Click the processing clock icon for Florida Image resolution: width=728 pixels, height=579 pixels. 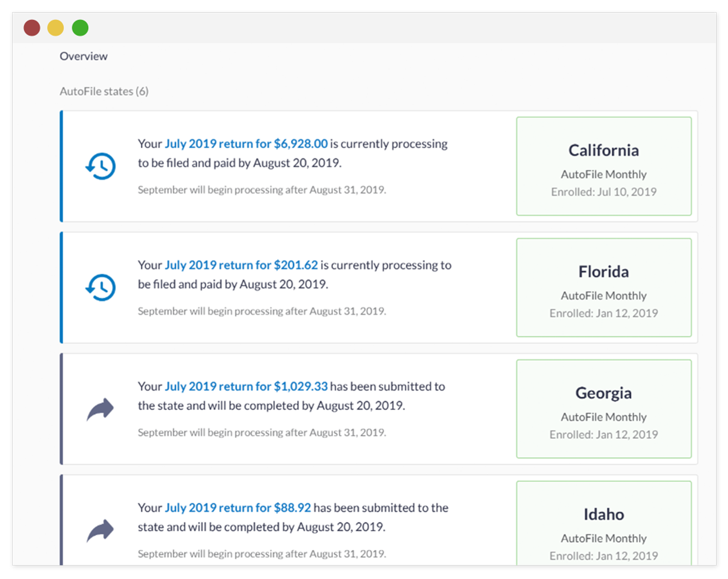coord(100,287)
